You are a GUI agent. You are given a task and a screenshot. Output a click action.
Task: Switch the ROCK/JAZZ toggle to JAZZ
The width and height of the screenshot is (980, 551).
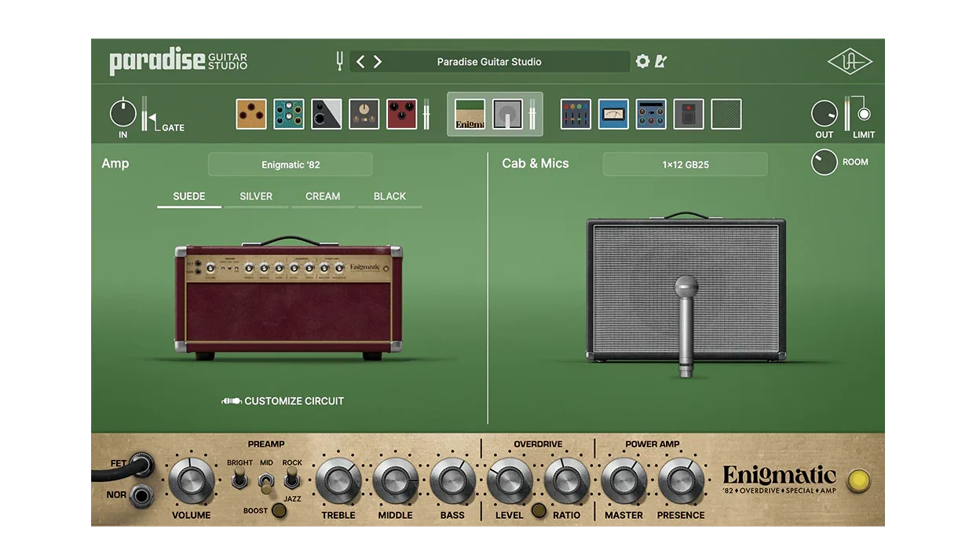(x=291, y=484)
